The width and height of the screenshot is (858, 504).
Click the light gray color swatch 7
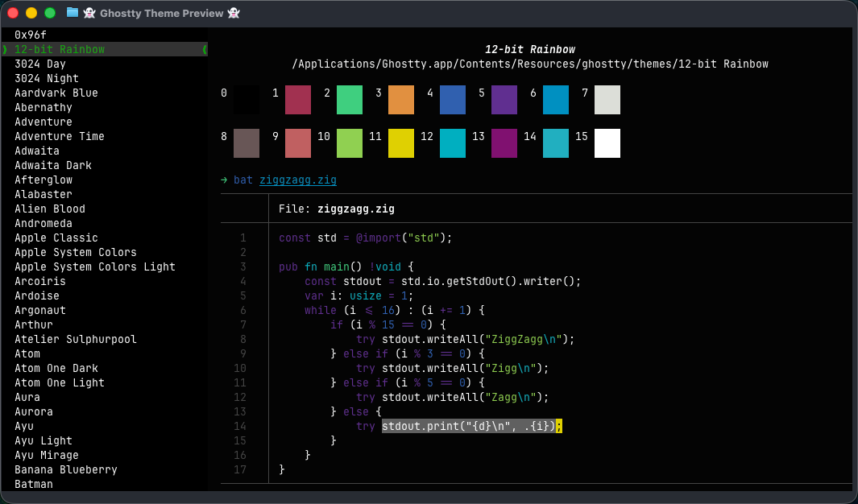607,100
